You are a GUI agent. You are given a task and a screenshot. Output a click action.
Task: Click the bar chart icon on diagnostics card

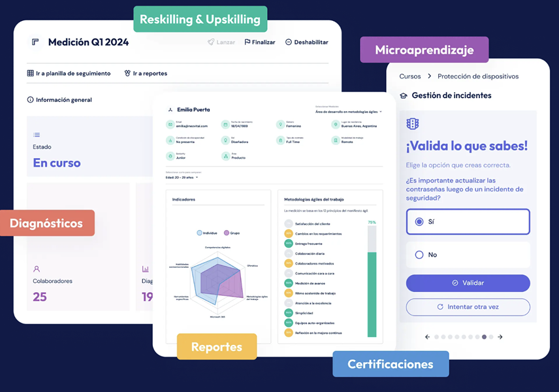tap(146, 269)
